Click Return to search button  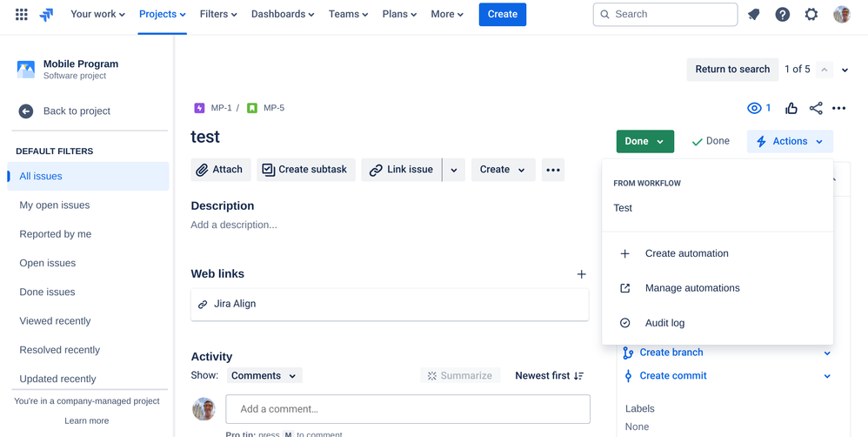click(732, 70)
